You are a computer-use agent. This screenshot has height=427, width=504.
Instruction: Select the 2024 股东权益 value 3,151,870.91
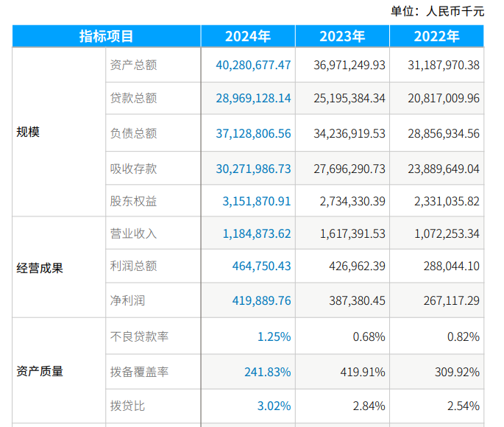257,201
